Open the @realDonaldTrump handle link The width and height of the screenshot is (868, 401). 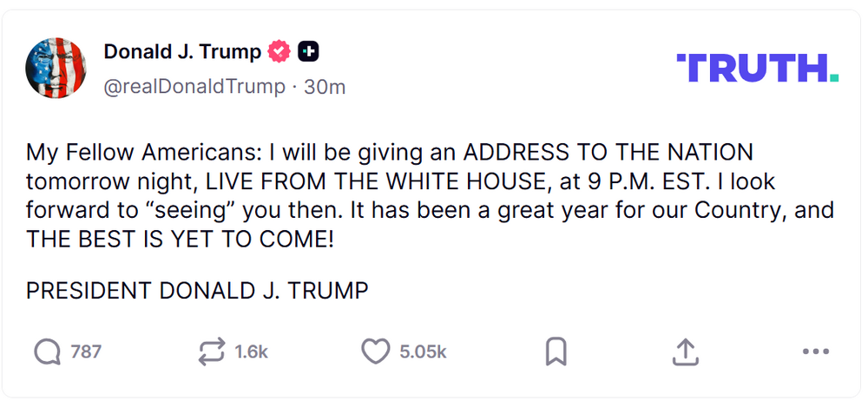point(194,87)
